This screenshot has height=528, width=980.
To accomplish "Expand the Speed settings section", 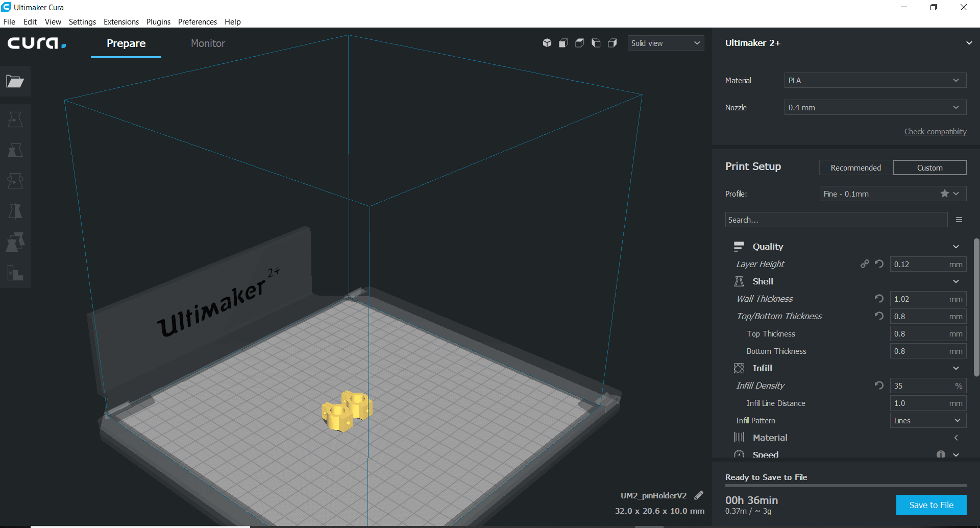I will pos(956,454).
